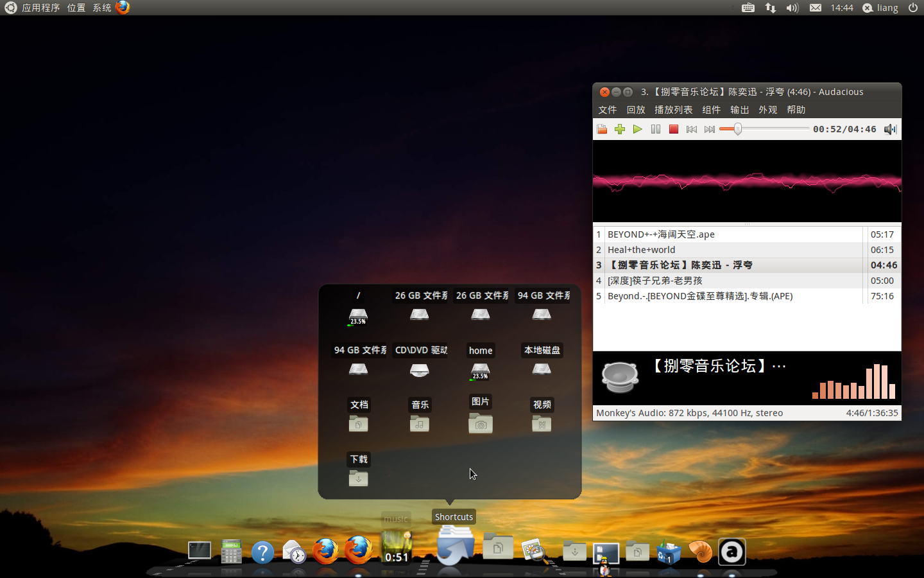
Task: Skip to previous track in Audacious
Action: (692, 129)
